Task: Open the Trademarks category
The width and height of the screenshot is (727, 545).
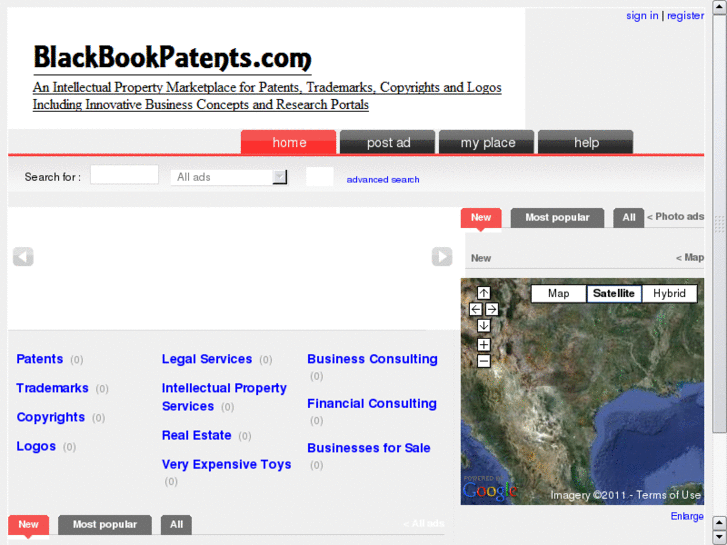Action: [52, 388]
